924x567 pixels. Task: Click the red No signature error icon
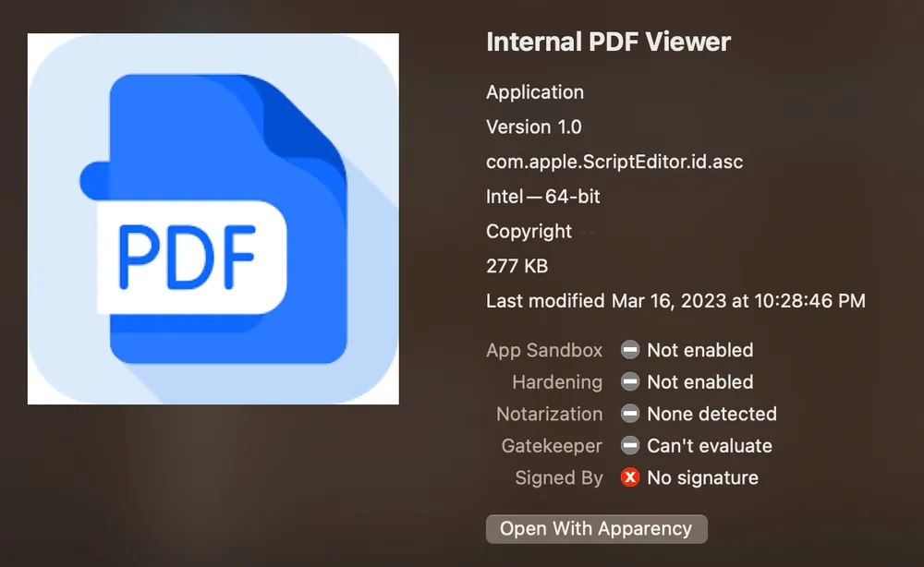[629, 477]
